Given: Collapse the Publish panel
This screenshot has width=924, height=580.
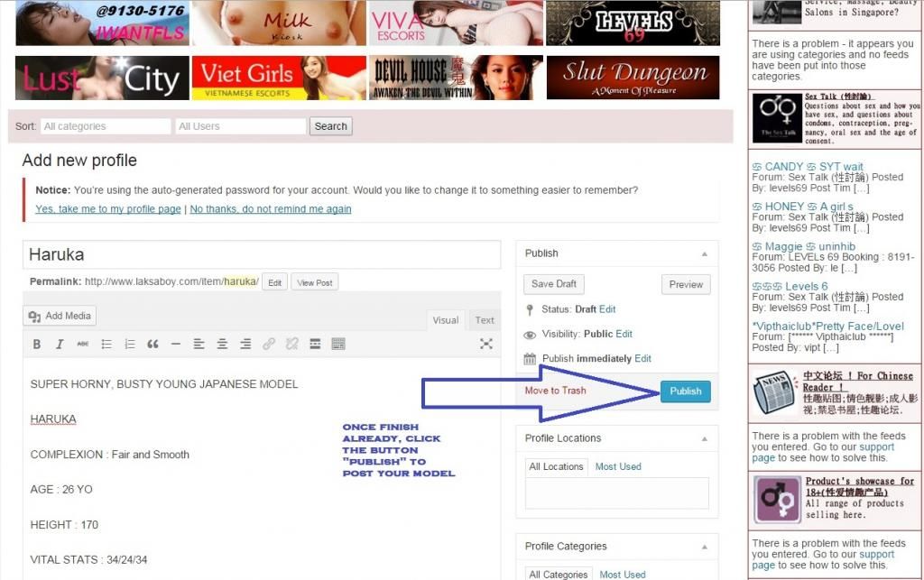Looking at the screenshot, I should click(704, 253).
